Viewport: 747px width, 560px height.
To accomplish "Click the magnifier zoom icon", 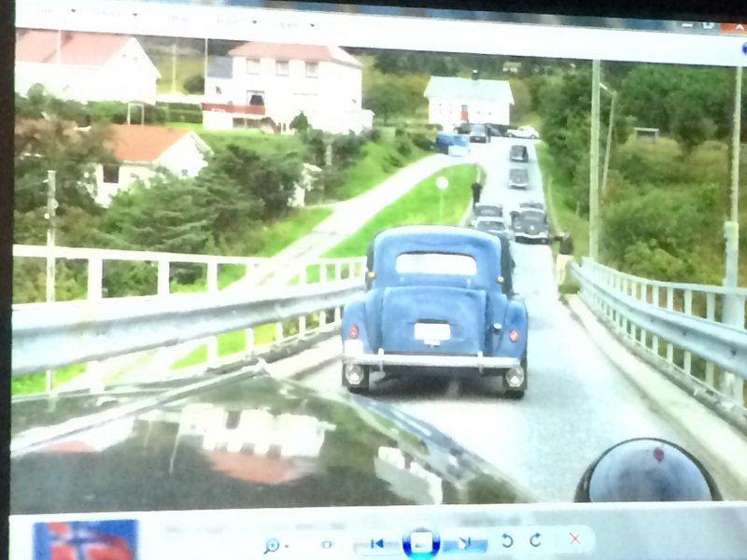I will pos(272,545).
